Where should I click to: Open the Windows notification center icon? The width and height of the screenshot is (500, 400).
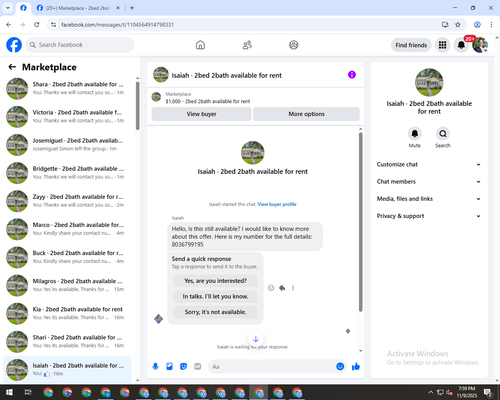pos(488,392)
